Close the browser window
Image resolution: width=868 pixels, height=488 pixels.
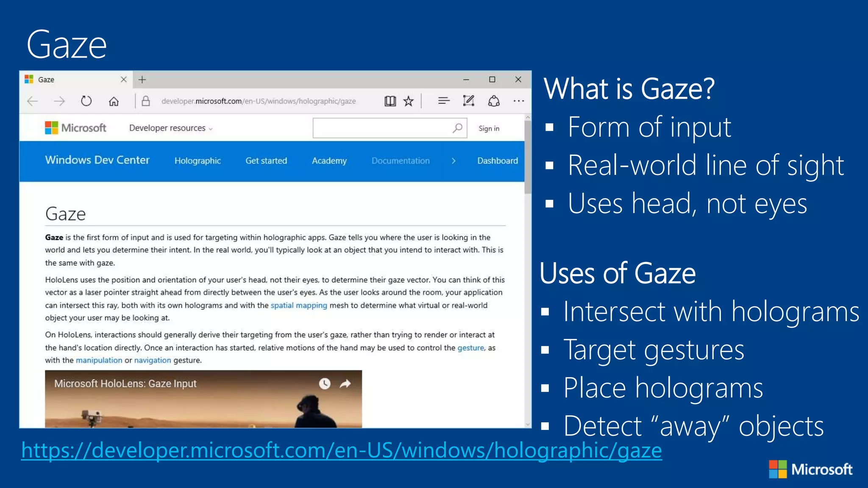518,80
